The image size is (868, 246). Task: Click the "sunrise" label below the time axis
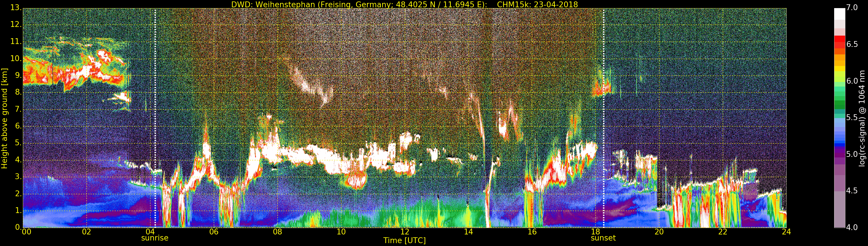pos(155,238)
